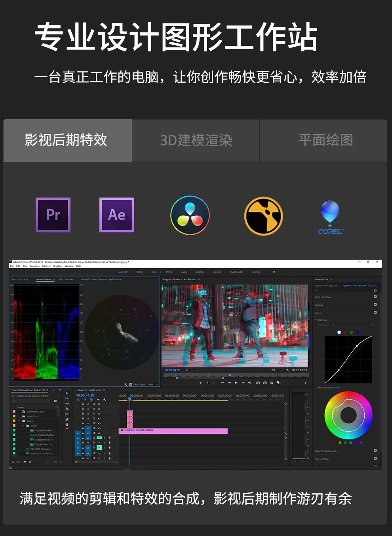Click the Lift button in Program monitor
Viewport: 392px width, 536px height.
pos(258,382)
